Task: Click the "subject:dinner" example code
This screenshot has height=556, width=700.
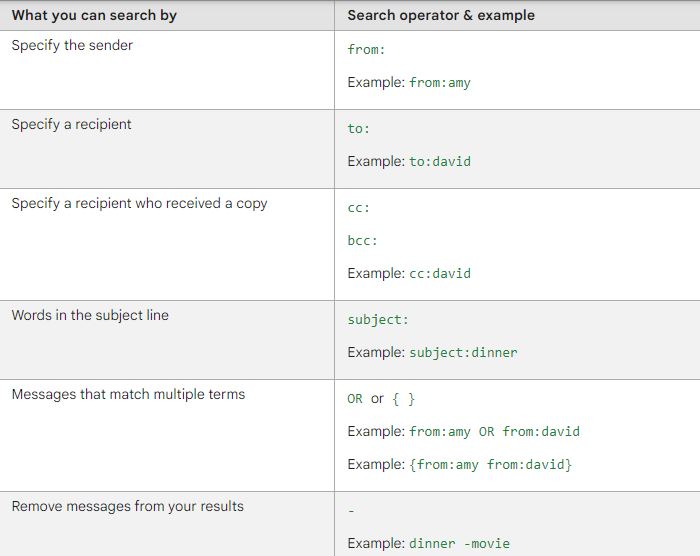Action: (463, 353)
